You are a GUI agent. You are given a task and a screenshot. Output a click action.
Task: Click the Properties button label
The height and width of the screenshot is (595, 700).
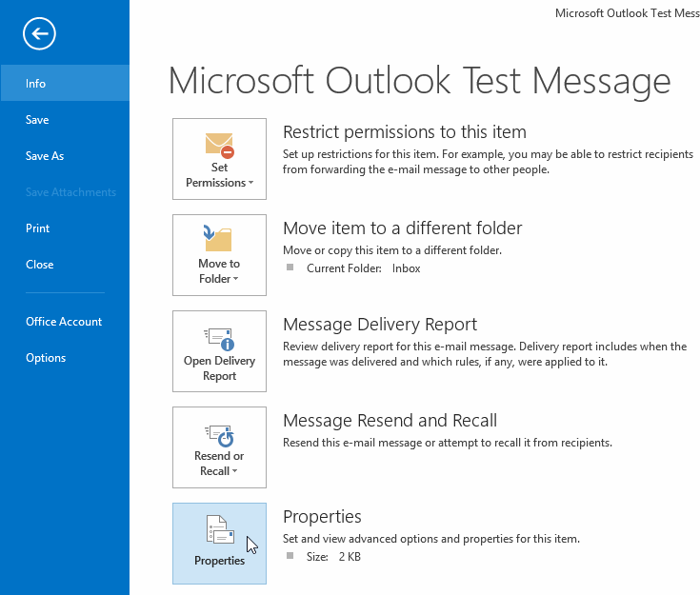point(220,560)
